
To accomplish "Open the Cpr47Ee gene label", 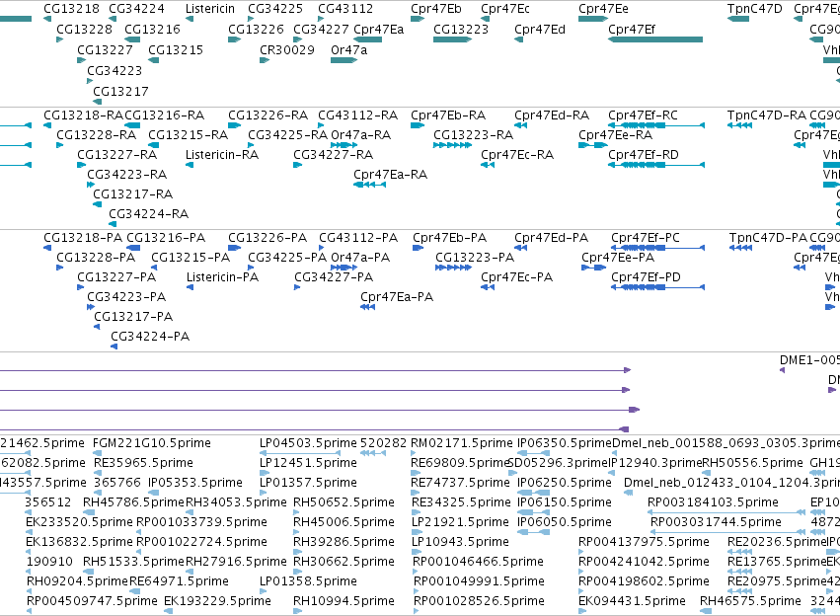I will pyautogui.click(x=603, y=9).
